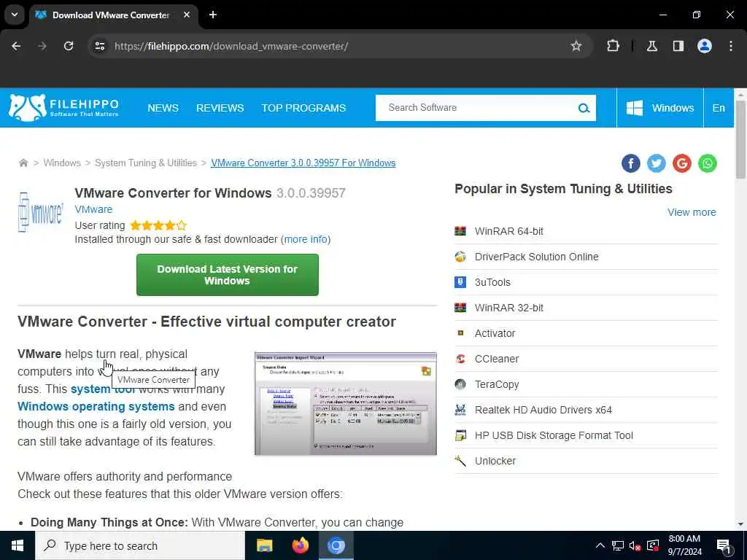Screen dimensions: 747x560
Task: Share the page on Facebook
Action: point(630,163)
